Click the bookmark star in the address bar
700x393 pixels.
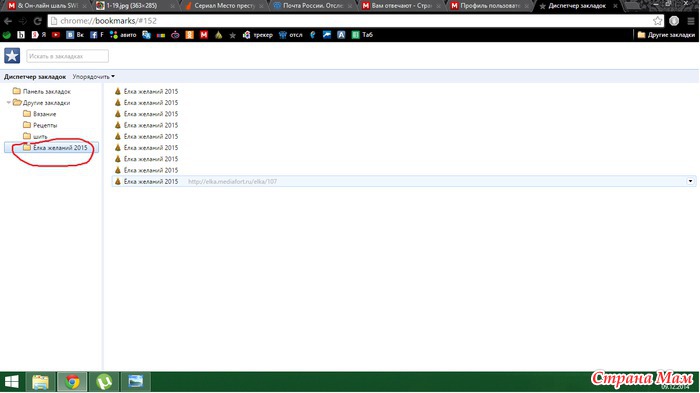point(657,21)
